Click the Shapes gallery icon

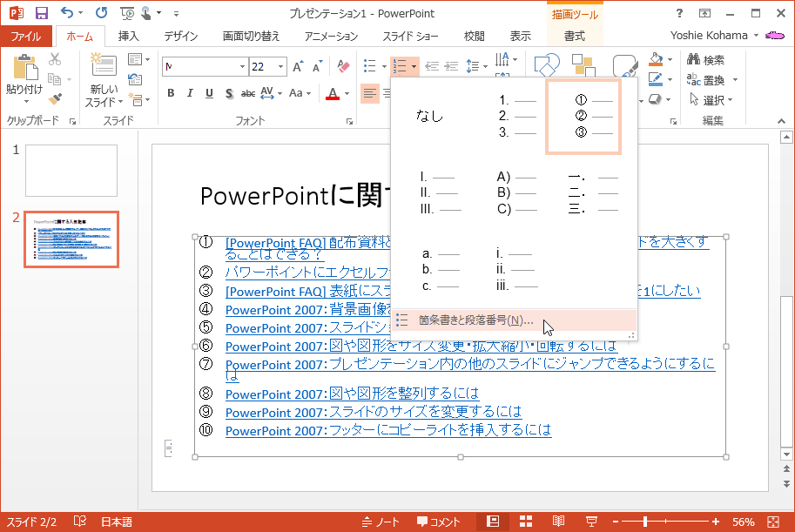coord(547,65)
